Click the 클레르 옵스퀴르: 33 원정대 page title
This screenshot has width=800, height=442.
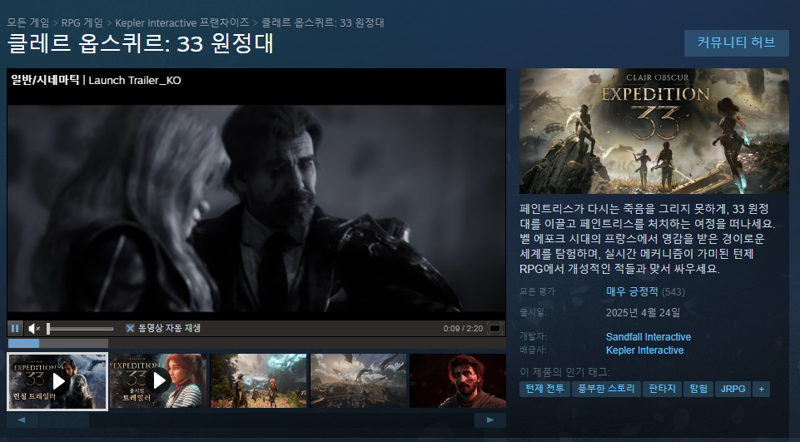coord(140,43)
